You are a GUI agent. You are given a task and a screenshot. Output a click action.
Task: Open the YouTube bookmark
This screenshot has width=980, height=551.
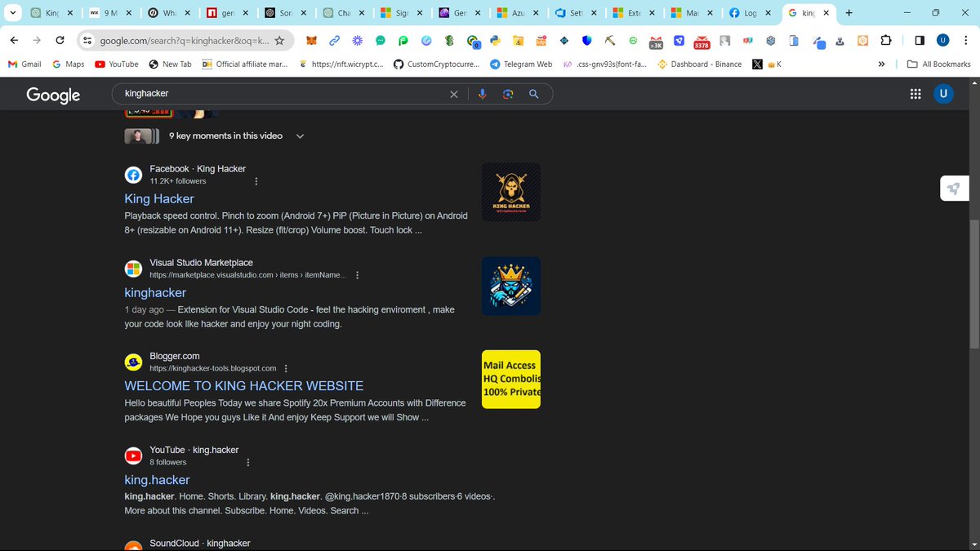(116, 64)
